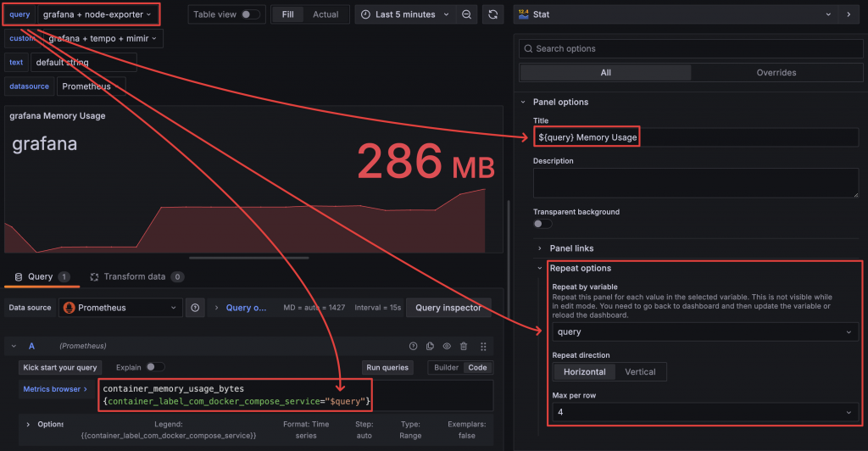The height and width of the screenshot is (451, 868).
Task: Refresh the dashboard with the refresh icon
Action: pos(492,14)
